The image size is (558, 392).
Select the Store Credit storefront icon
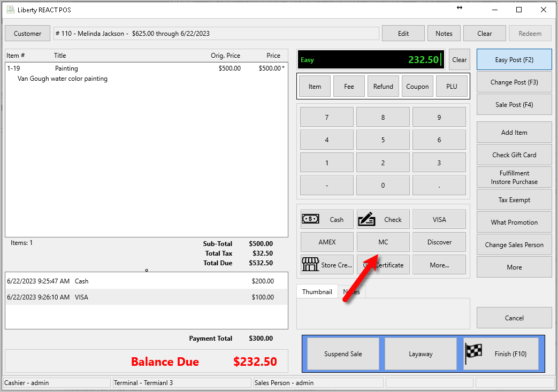[310, 264]
